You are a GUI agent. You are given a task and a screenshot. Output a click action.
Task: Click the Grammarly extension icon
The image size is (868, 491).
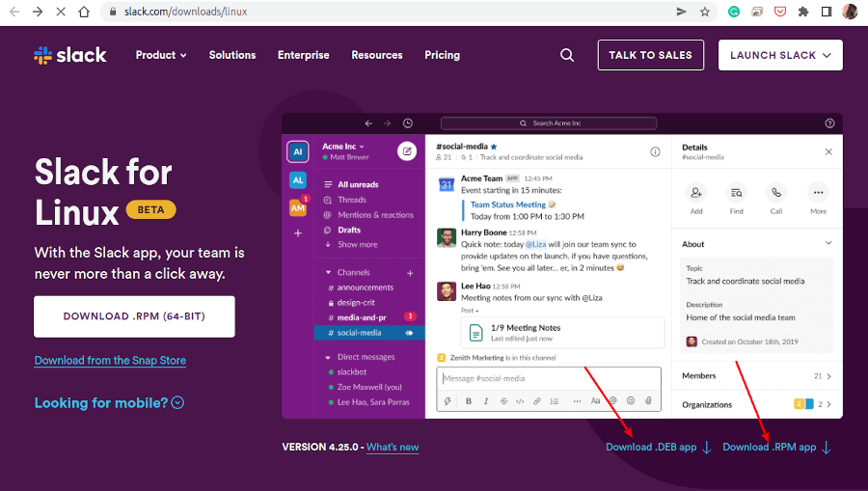[734, 12]
